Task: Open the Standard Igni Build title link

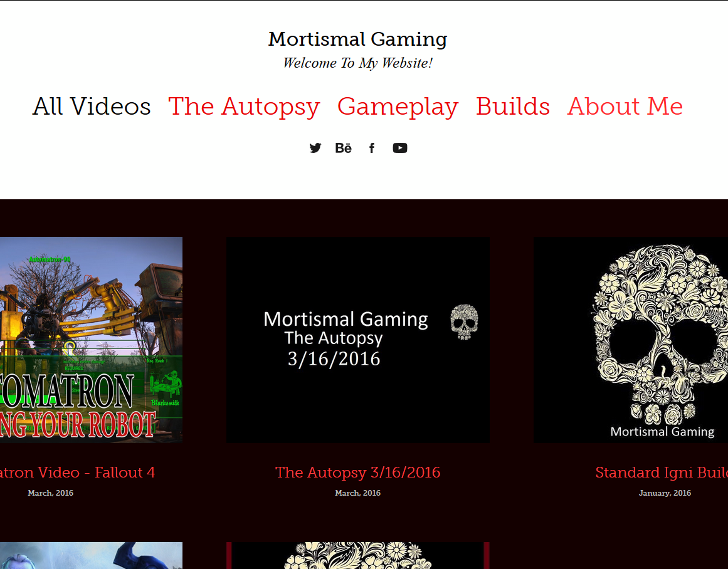Action: tap(662, 472)
